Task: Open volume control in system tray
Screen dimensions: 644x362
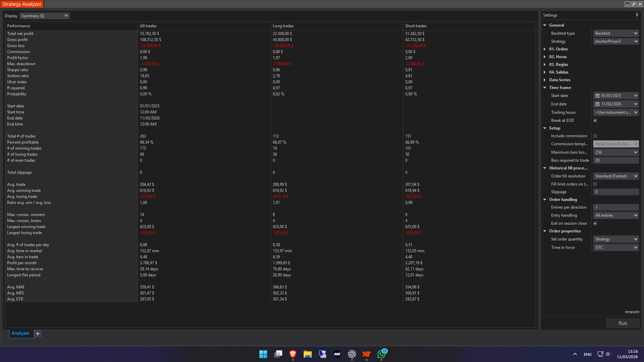Action: point(608,354)
